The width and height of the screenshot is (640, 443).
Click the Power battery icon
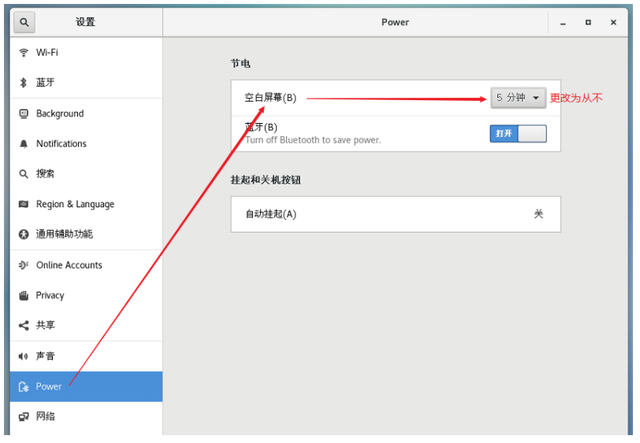point(24,386)
